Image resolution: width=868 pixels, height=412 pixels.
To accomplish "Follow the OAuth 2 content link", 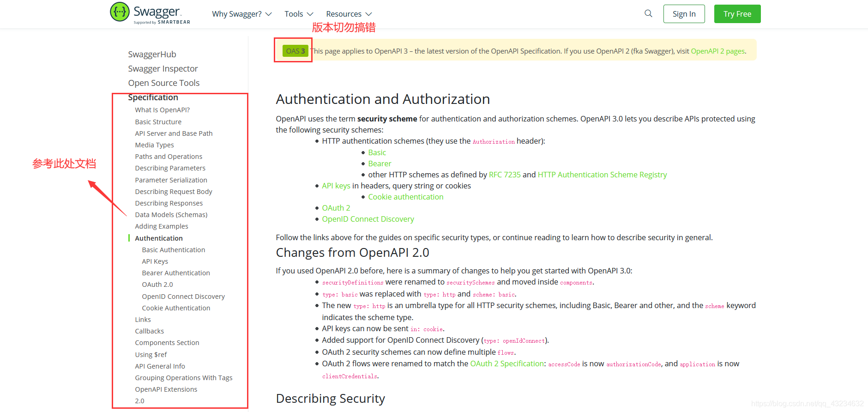I will (x=336, y=208).
